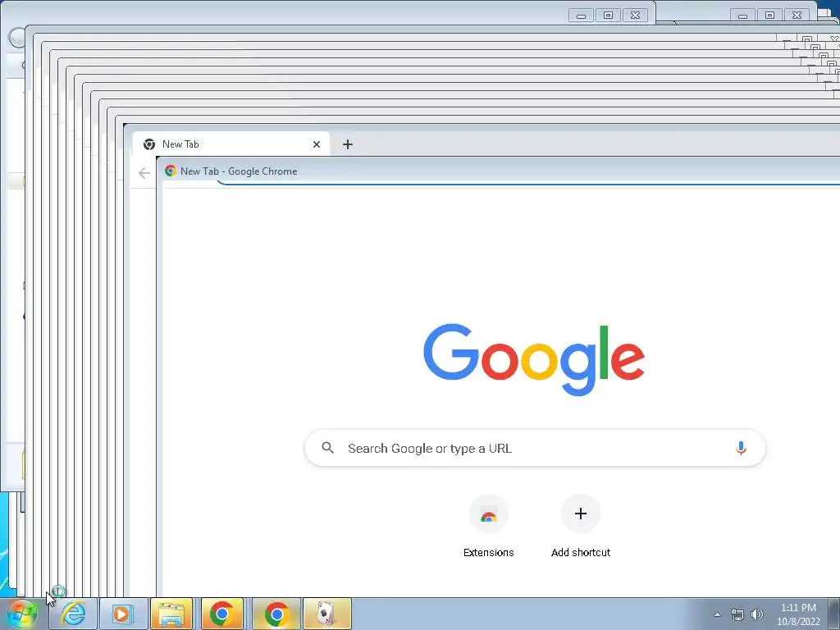Click the Extensions label
The width and height of the screenshot is (840, 630).
pyautogui.click(x=489, y=552)
